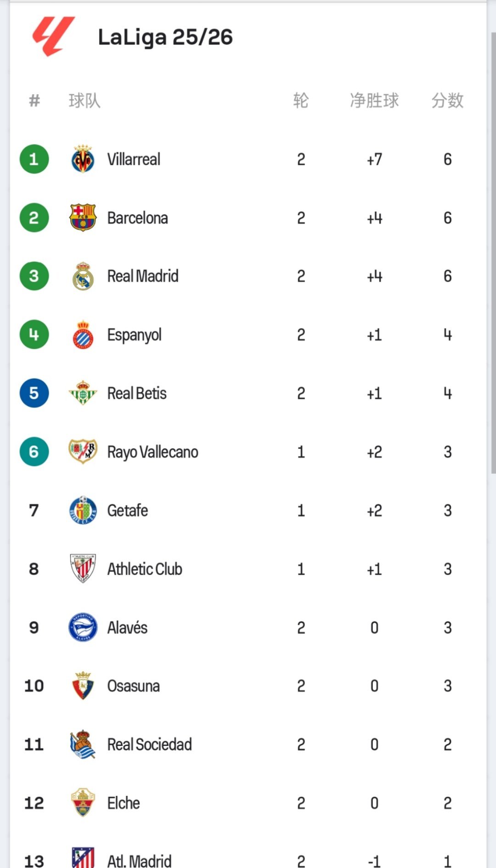This screenshot has width=496, height=868.
Task: Select the Barcelona crest icon
Action: click(83, 217)
